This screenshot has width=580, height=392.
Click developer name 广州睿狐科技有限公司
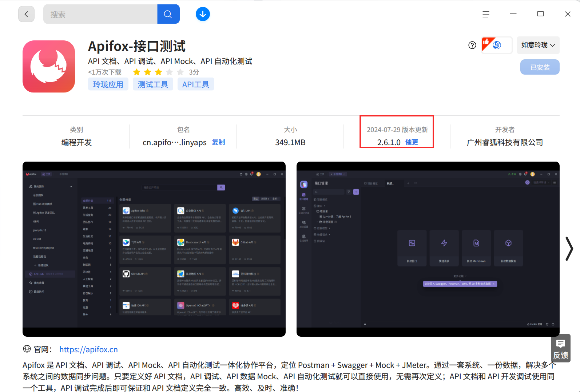tap(505, 142)
